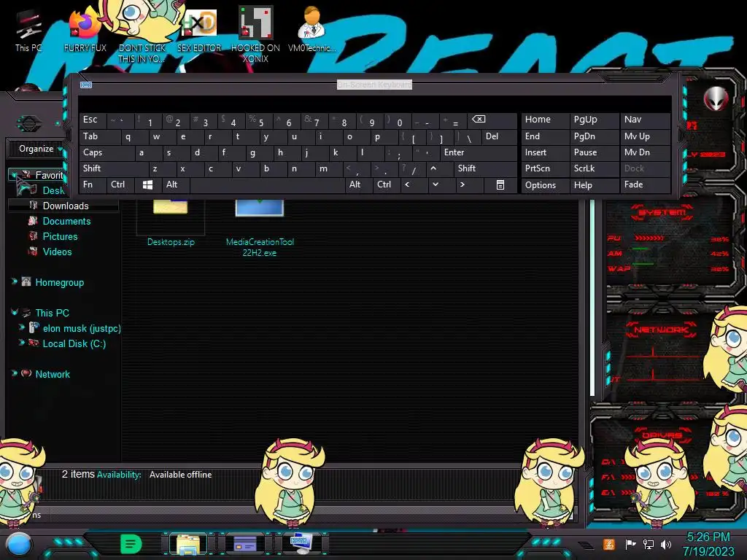Click the Explorer vertical scrollbar
Screen dimensions: 747x560
pyautogui.click(x=592, y=297)
